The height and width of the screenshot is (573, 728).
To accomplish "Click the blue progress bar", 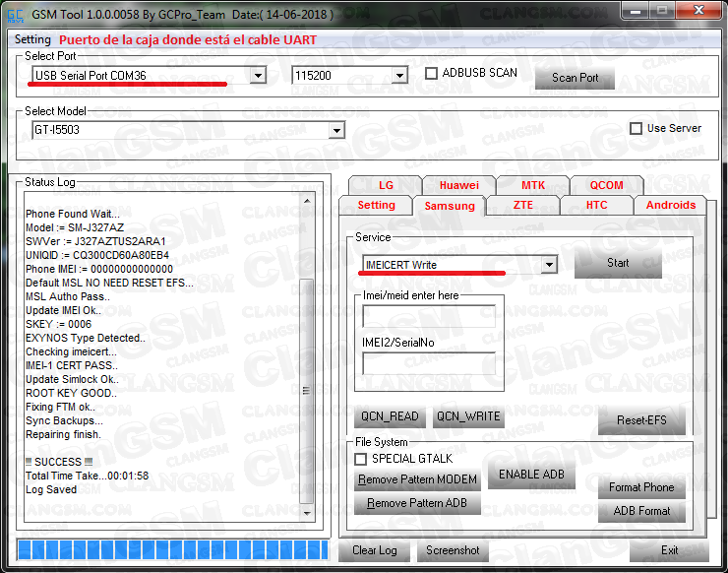I will point(173,550).
